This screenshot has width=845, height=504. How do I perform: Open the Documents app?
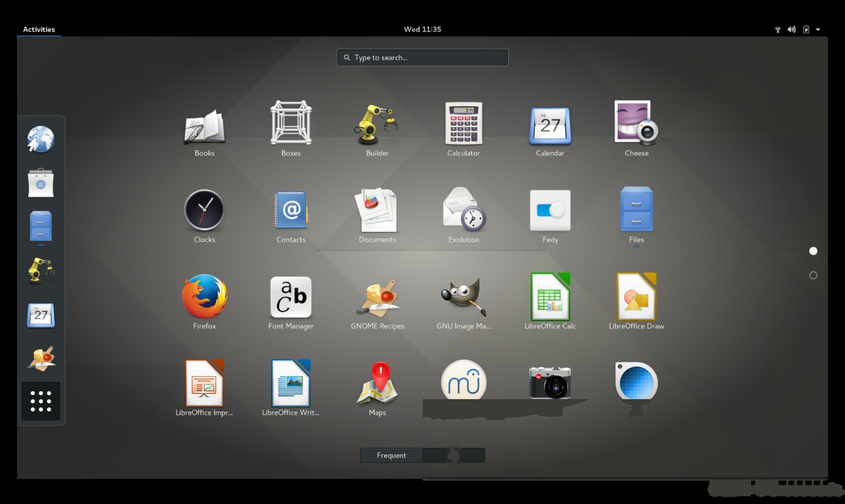pos(377,210)
